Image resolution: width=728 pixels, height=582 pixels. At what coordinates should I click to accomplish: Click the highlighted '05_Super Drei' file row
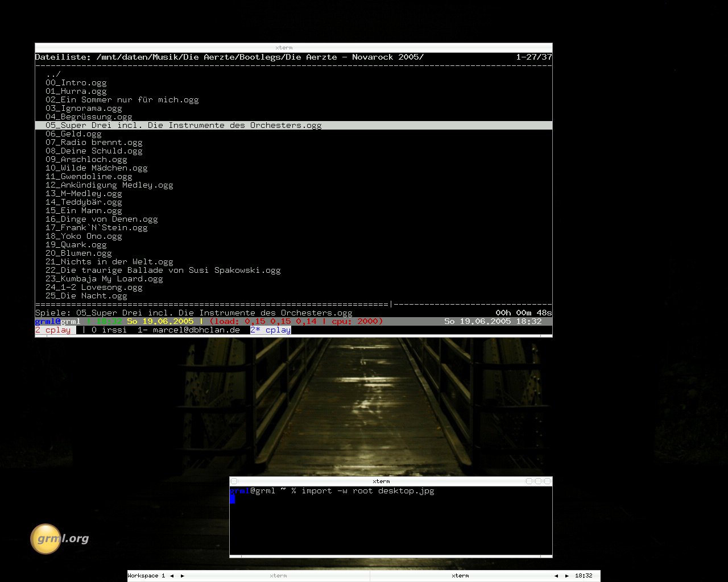(293, 125)
